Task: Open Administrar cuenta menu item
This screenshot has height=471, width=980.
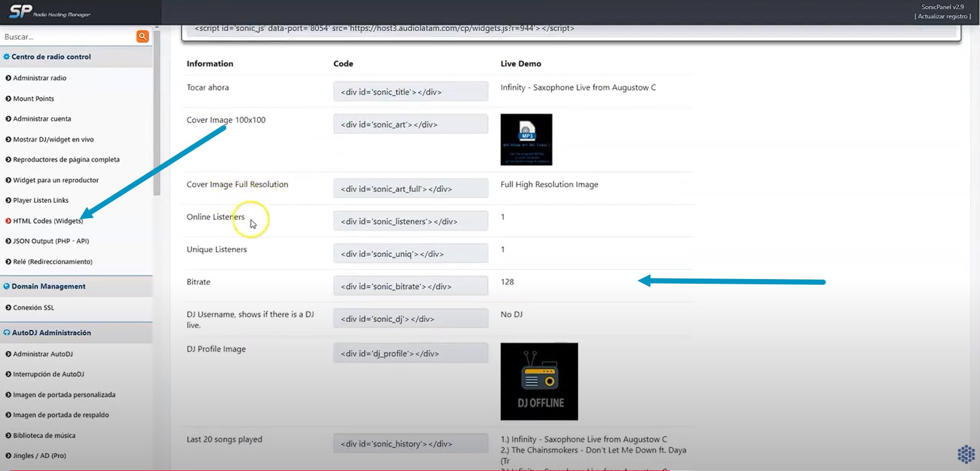Action: tap(42, 119)
